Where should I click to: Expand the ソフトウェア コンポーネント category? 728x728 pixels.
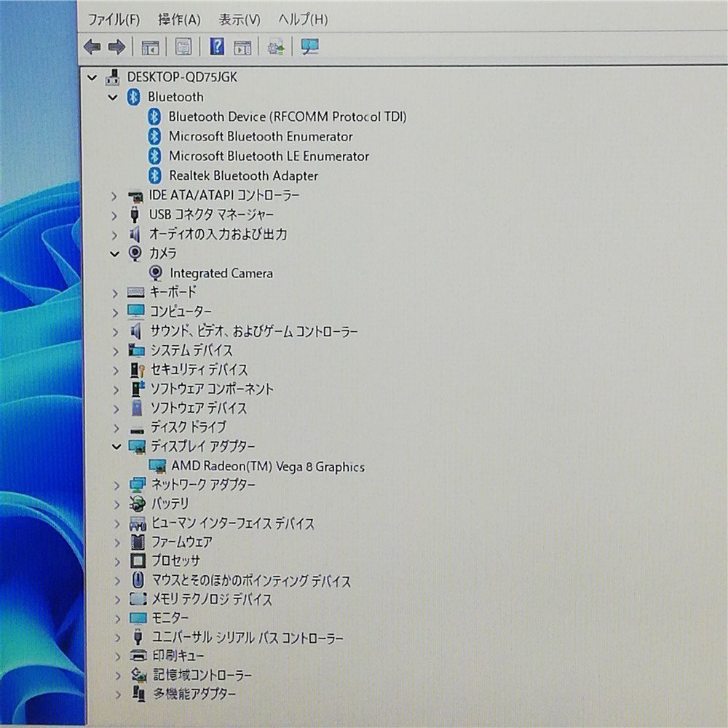tap(116, 389)
